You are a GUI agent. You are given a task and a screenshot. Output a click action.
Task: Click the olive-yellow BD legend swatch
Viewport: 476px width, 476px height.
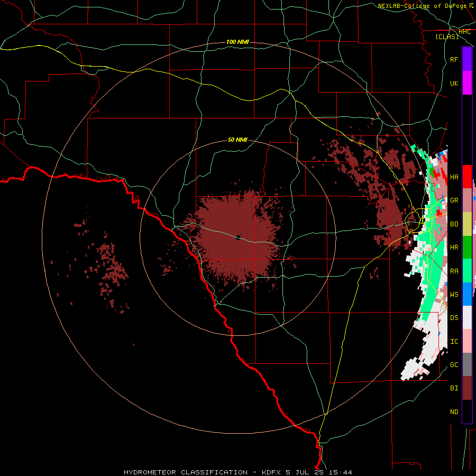pos(467,224)
